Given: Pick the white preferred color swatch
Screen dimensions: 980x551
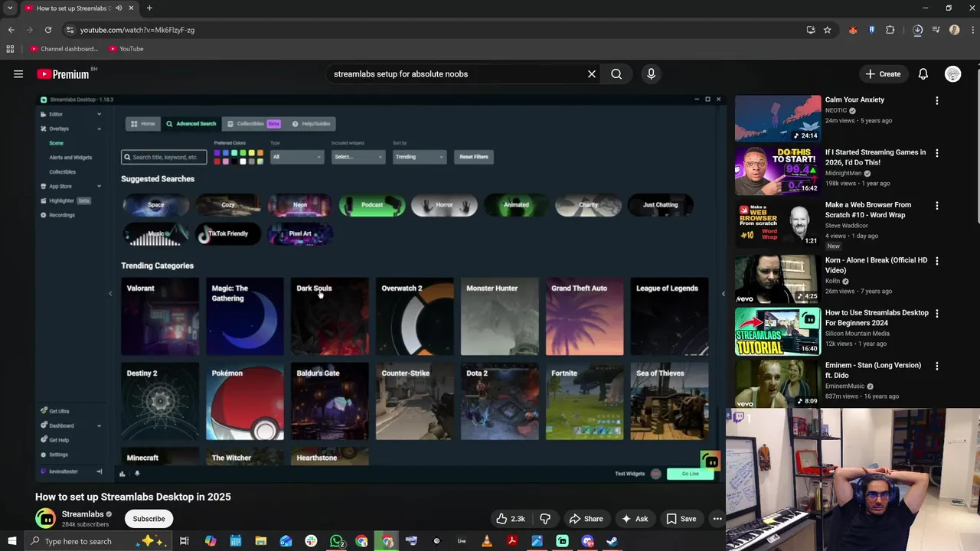Looking at the screenshot, I should (x=243, y=161).
